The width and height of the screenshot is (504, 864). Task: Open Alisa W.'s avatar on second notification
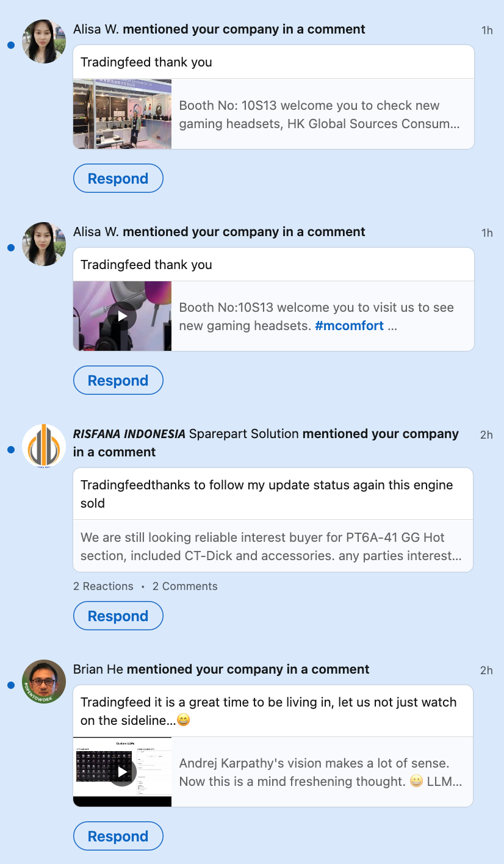[x=44, y=244]
